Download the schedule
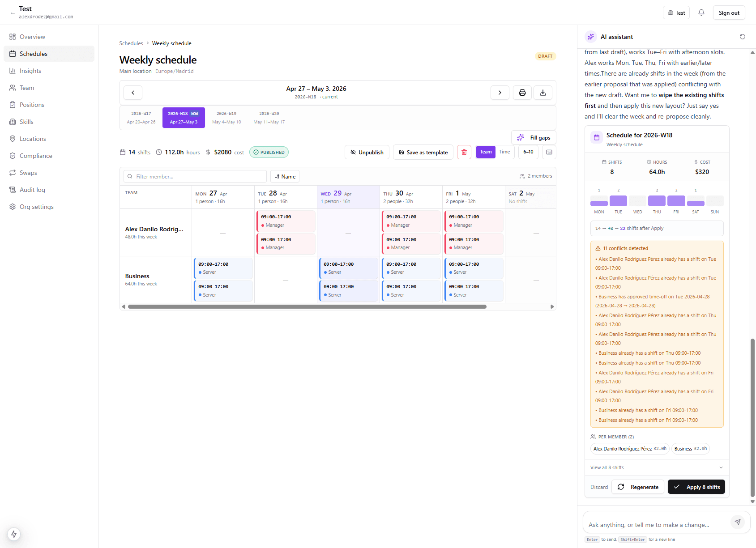The width and height of the screenshot is (756, 548). coord(543,93)
